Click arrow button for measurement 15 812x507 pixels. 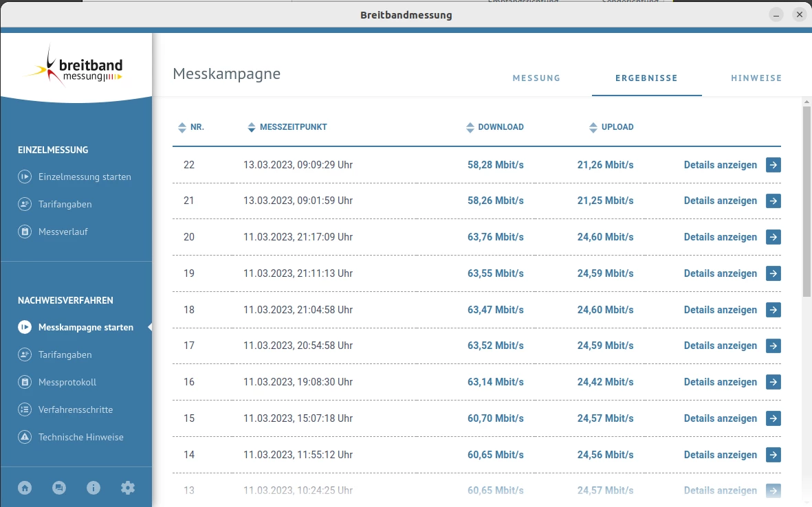(x=773, y=418)
